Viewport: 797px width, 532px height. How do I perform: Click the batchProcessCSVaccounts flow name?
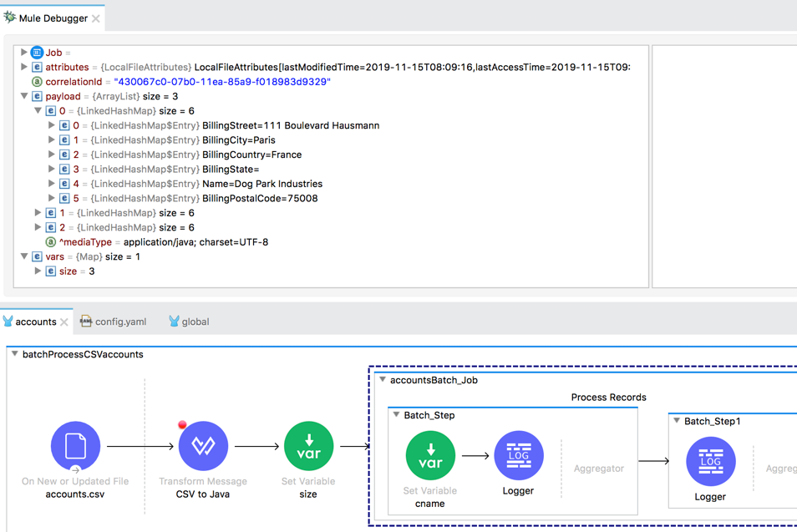click(83, 354)
